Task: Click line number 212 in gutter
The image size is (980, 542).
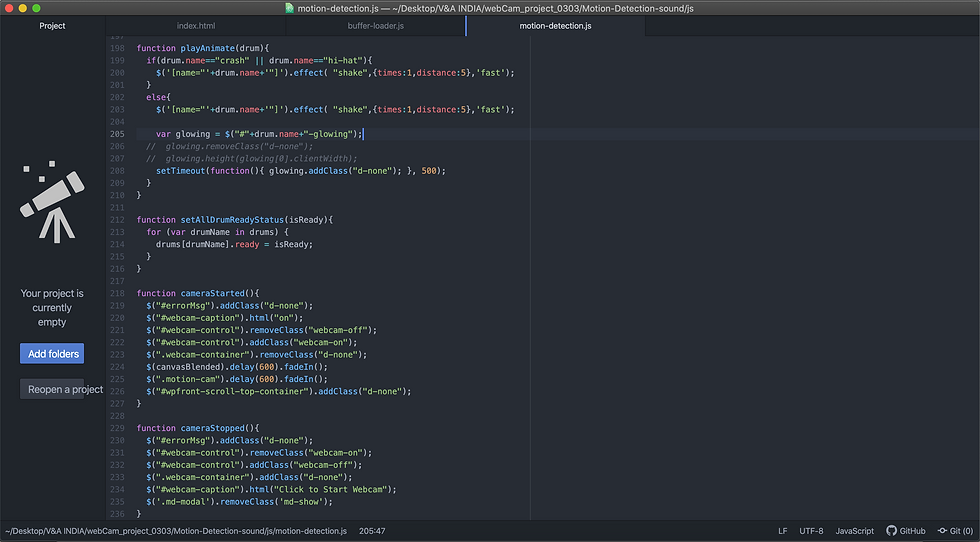Action: [x=117, y=219]
